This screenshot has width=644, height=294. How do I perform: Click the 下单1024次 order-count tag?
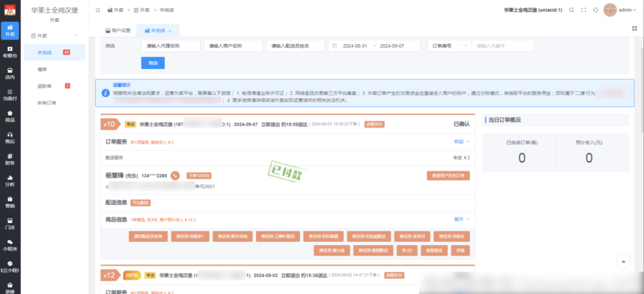click(x=199, y=175)
